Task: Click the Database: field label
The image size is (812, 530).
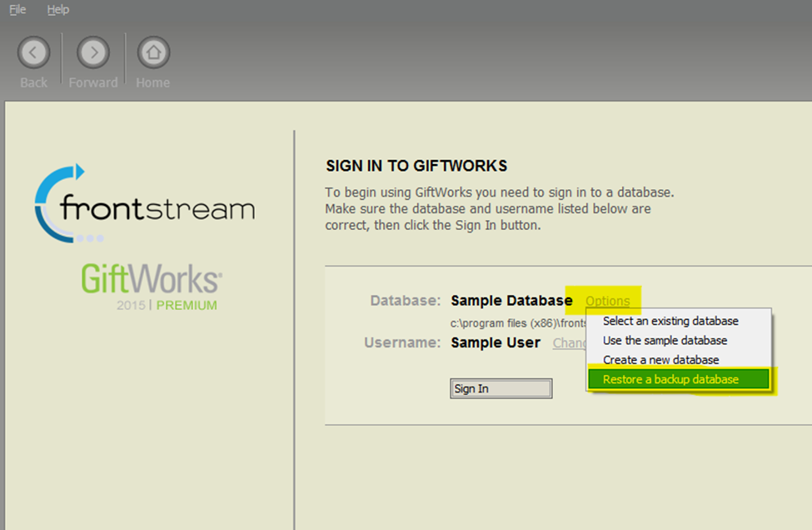Action: (406, 301)
